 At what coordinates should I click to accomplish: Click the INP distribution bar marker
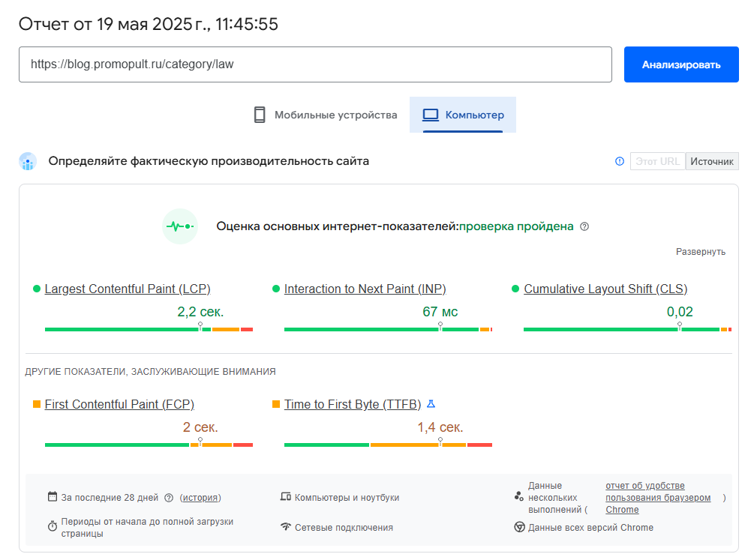(x=440, y=326)
